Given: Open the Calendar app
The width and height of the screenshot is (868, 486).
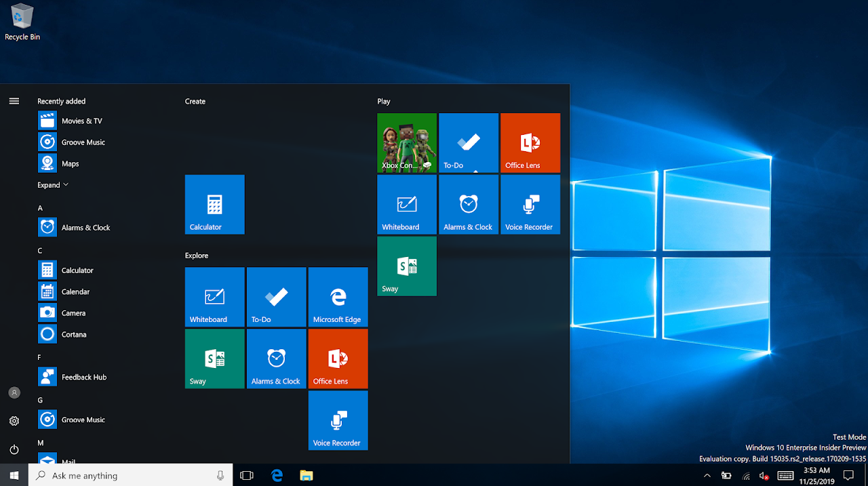Looking at the screenshot, I should point(99,291).
